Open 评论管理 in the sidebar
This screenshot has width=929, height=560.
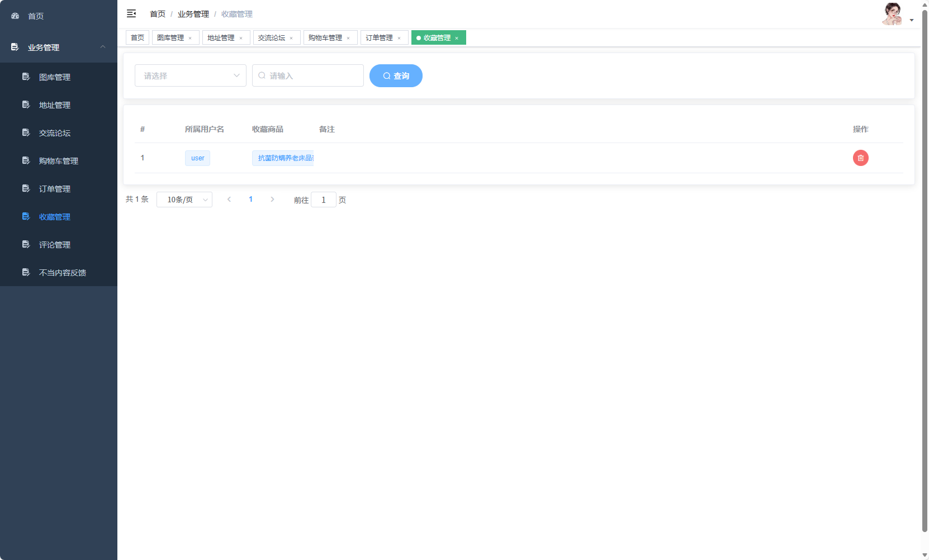tap(55, 245)
